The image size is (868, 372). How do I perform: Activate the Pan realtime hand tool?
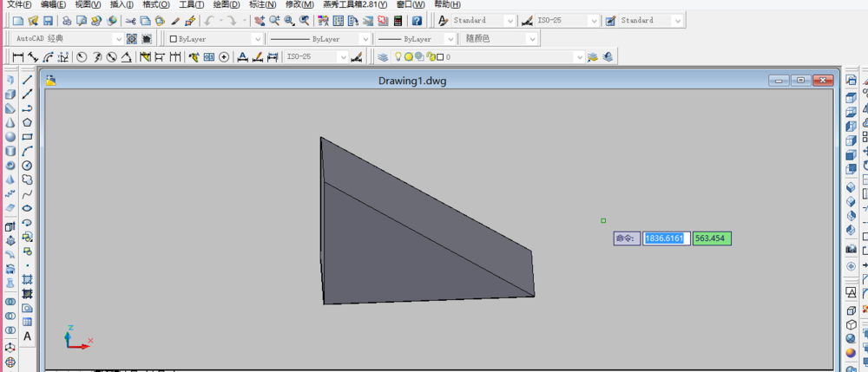[260, 21]
